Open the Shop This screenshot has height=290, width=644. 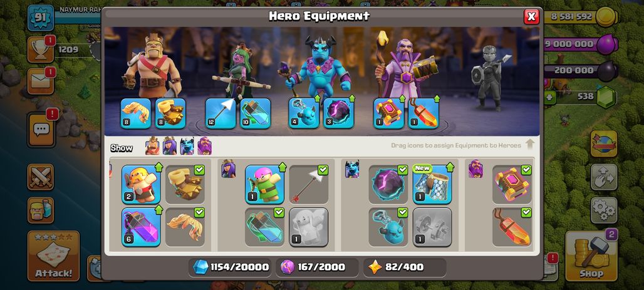point(591,256)
